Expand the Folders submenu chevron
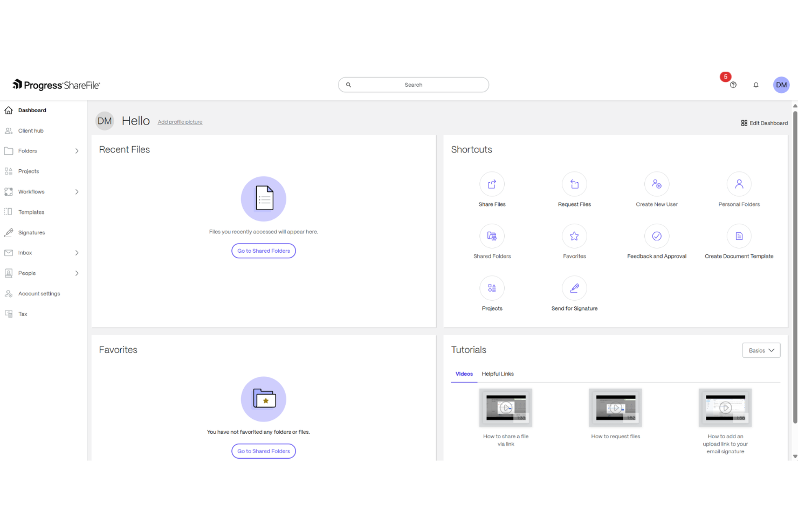Viewport: 798px width, 532px height. point(77,151)
